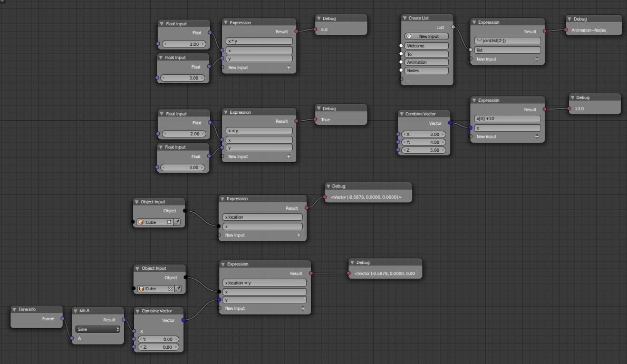627x364 pixels.
Task: Open the Sine function dropdown
Action: pos(98,329)
